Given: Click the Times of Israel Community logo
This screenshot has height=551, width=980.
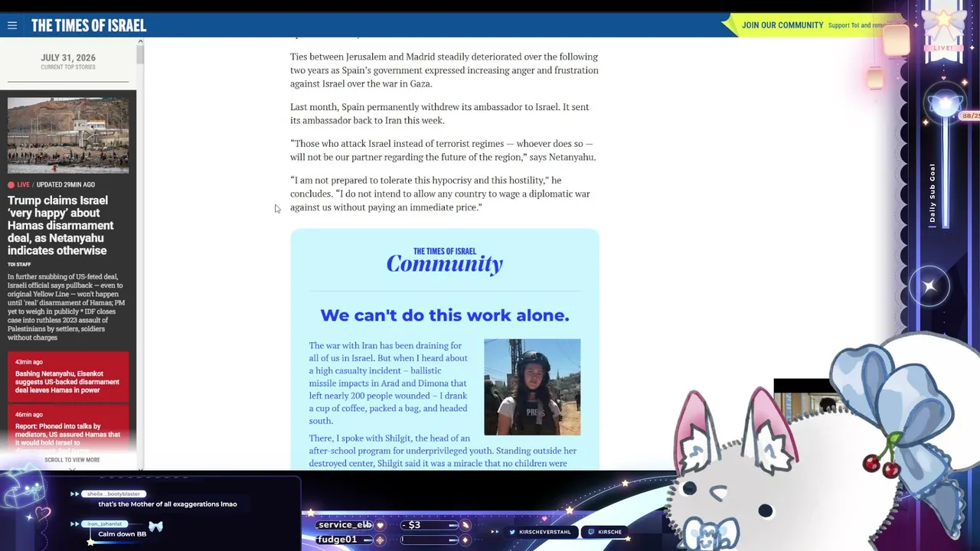Looking at the screenshot, I should pos(445,260).
